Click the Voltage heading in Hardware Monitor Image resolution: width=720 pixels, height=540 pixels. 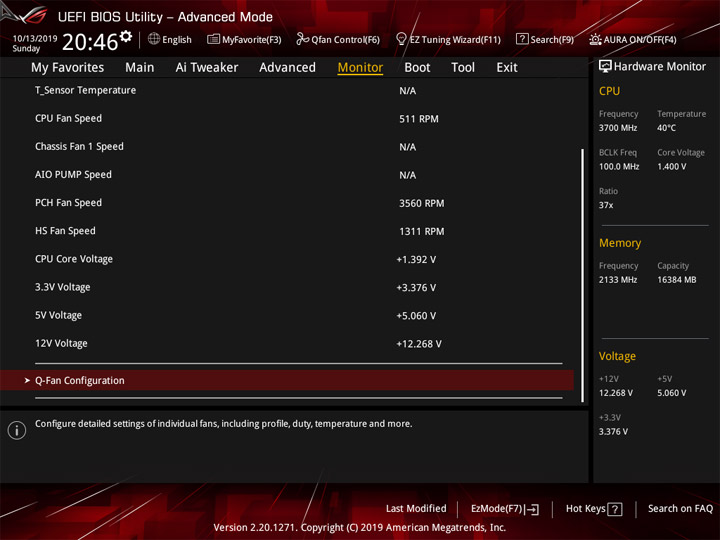pyautogui.click(x=617, y=356)
